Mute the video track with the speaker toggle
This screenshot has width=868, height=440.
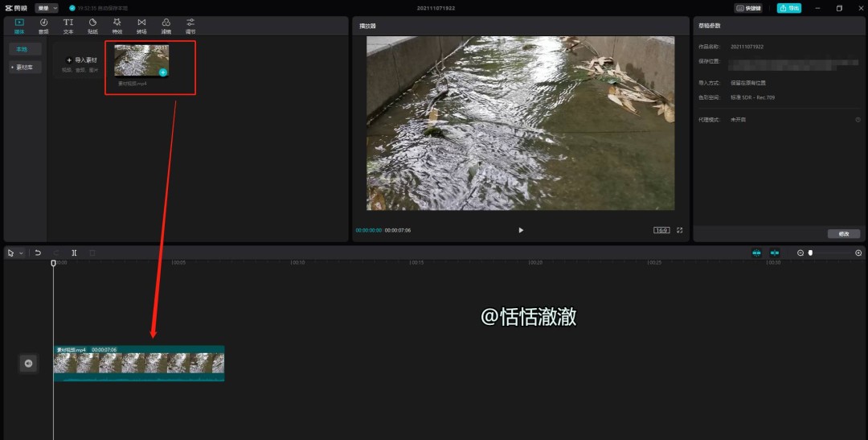click(x=28, y=364)
